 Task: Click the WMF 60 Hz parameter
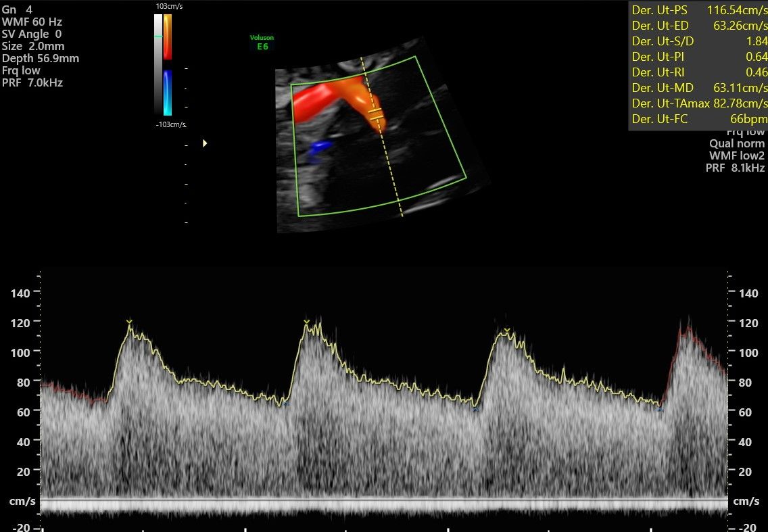(x=32, y=22)
